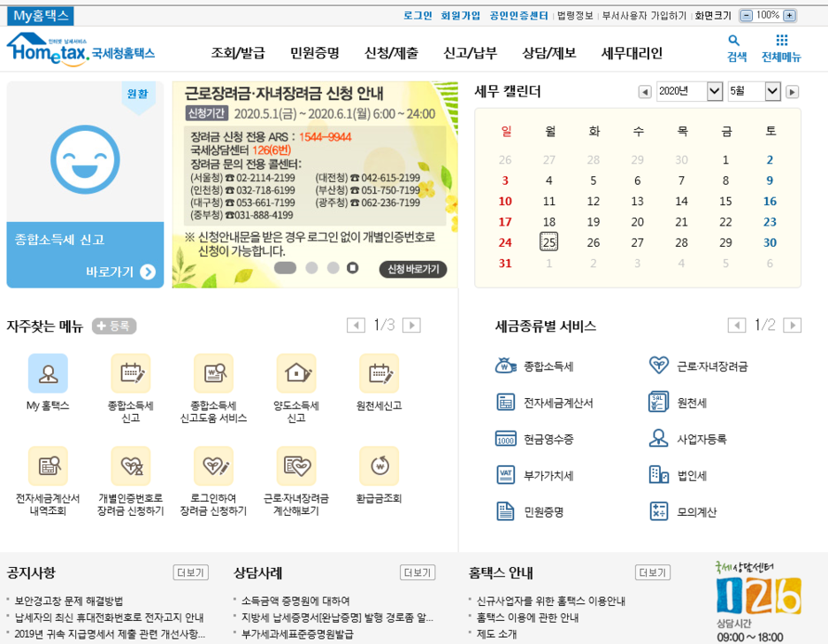This screenshot has height=644, width=828.
Task: Click the My 홈택스 shortcut icon
Action: [x=48, y=373]
